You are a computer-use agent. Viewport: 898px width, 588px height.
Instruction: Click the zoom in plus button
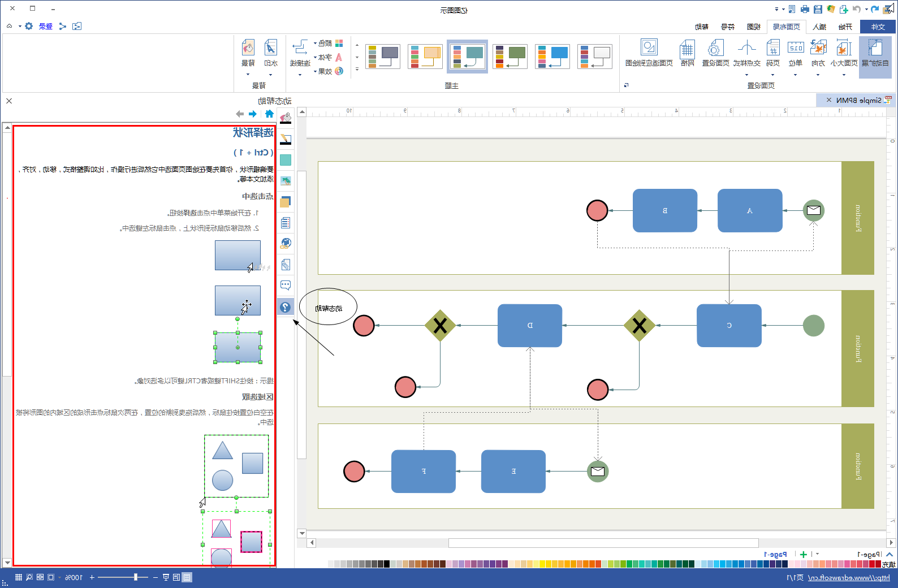point(92,577)
